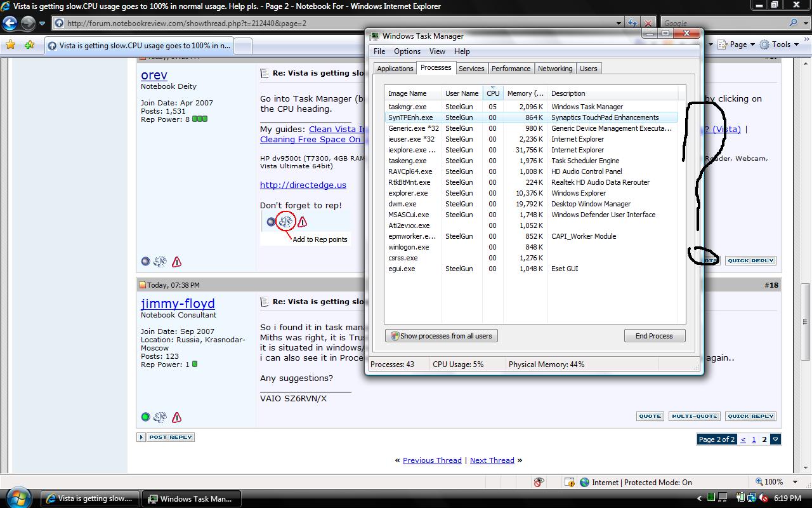Go back with the IE Back arrow

[10, 23]
